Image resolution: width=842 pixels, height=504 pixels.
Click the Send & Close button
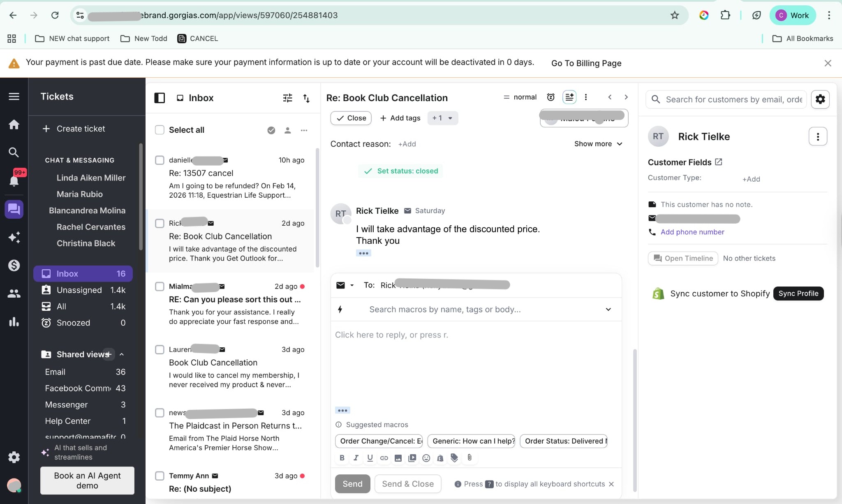(407, 484)
